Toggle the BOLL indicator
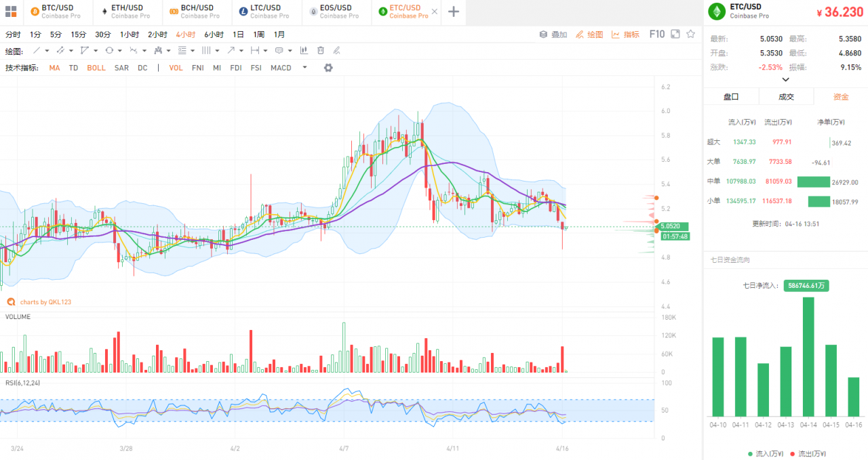 click(96, 68)
